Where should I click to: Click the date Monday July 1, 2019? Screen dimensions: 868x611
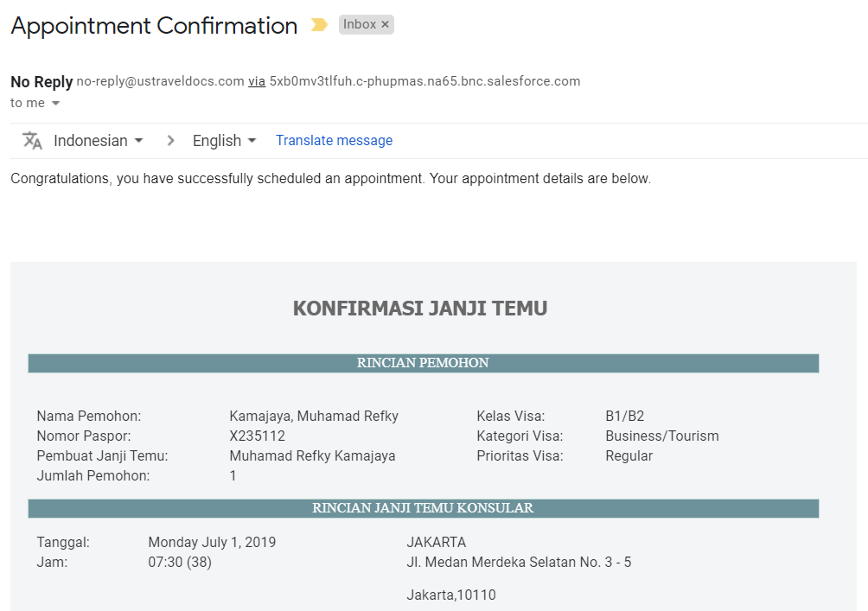(x=212, y=543)
